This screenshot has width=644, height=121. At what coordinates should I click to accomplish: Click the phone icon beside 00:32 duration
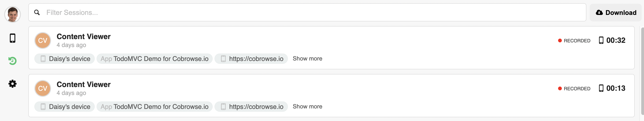[x=601, y=40]
